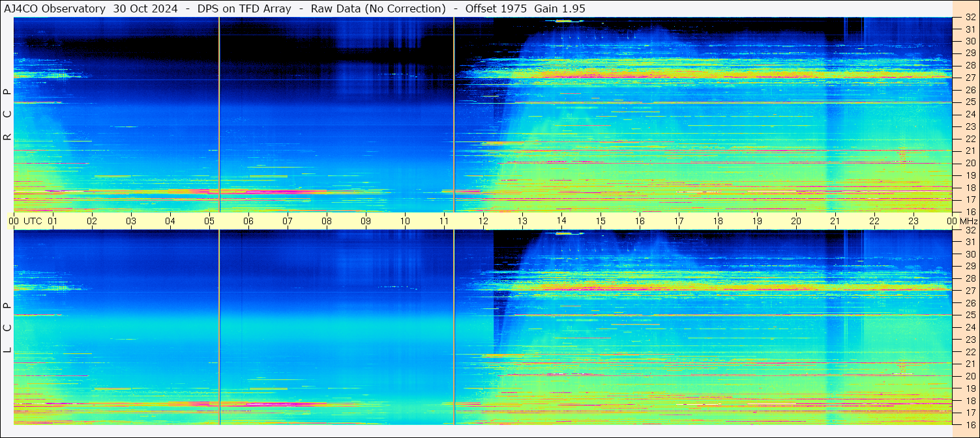Select hour mark 08 on time axis
Viewport: 980px width, 438px height.
[x=327, y=221]
